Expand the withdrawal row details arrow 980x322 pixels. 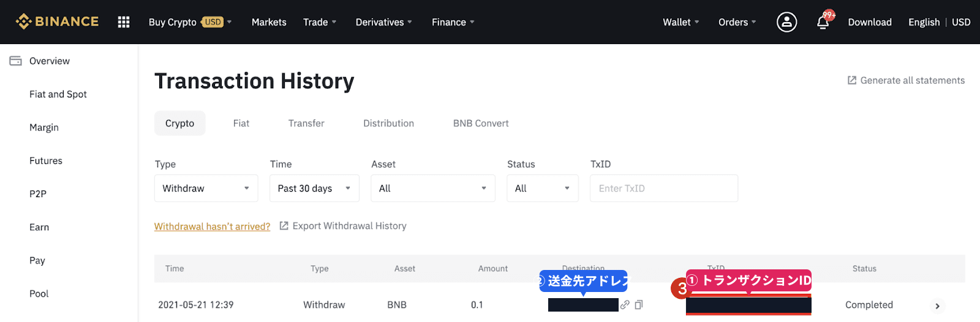[937, 305]
